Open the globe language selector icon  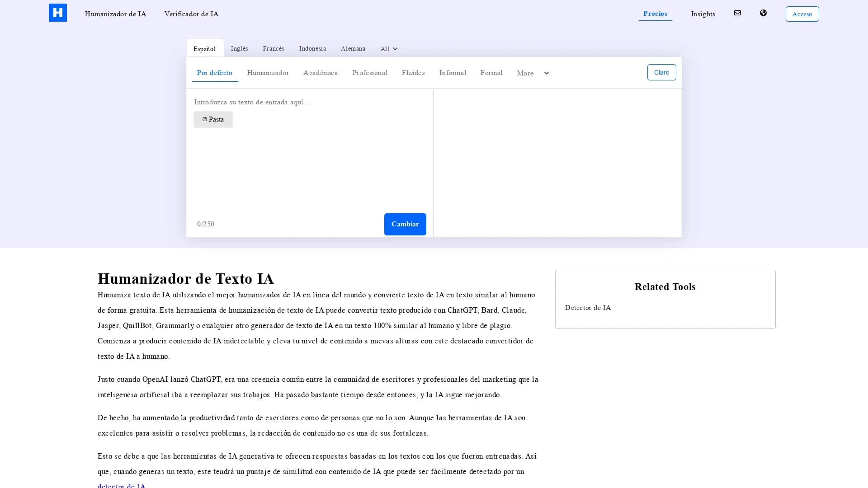(763, 13)
